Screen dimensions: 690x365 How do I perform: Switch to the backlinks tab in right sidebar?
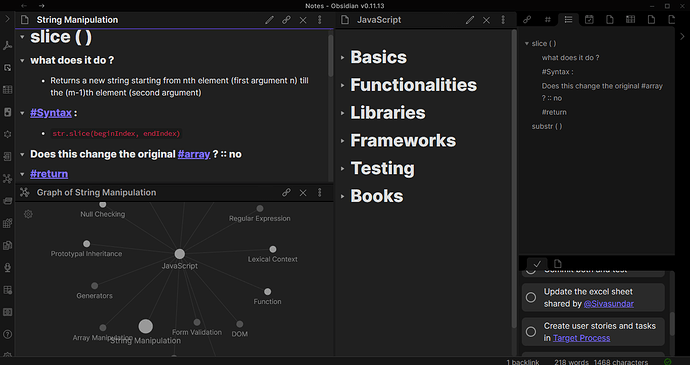point(527,19)
